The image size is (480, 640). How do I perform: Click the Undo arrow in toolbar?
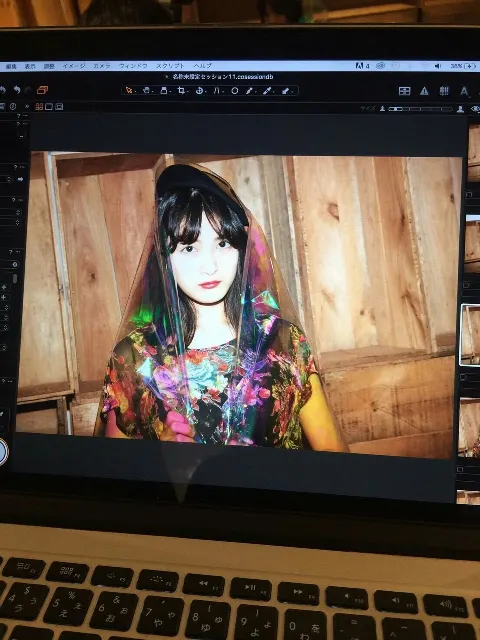[17, 89]
